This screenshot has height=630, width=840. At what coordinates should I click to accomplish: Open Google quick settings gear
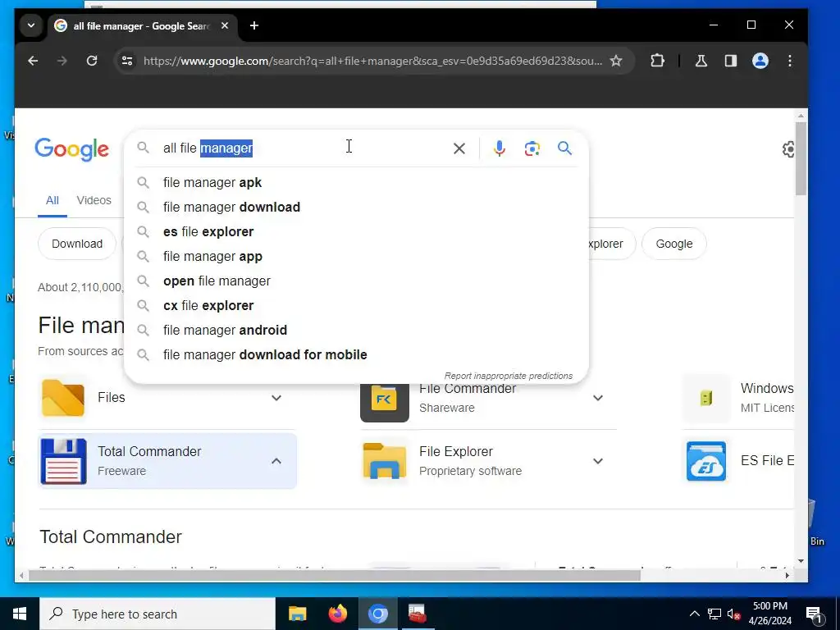[788, 149]
